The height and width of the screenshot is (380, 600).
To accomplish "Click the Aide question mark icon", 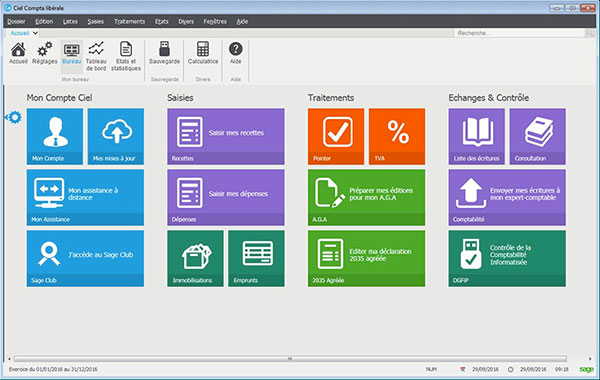I will point(235,53).
